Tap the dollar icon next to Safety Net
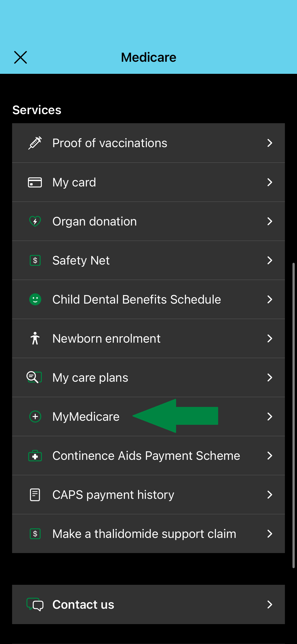 (x=35, y=260)
